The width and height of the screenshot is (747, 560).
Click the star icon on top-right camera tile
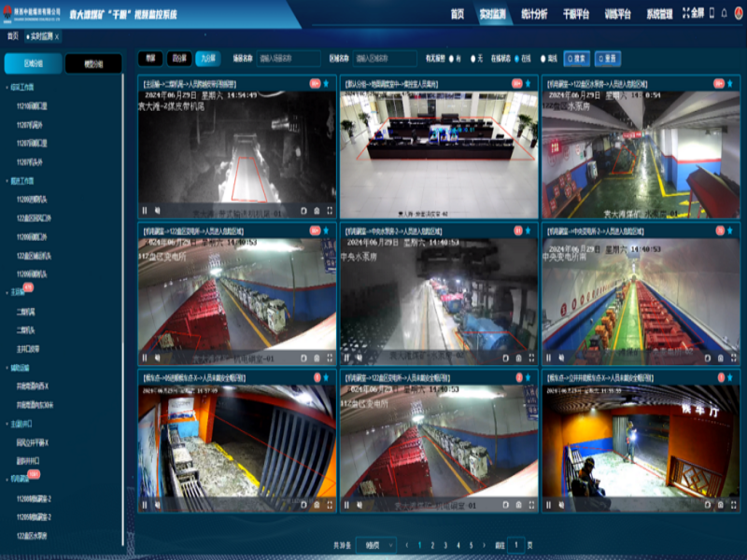(732, 83)
